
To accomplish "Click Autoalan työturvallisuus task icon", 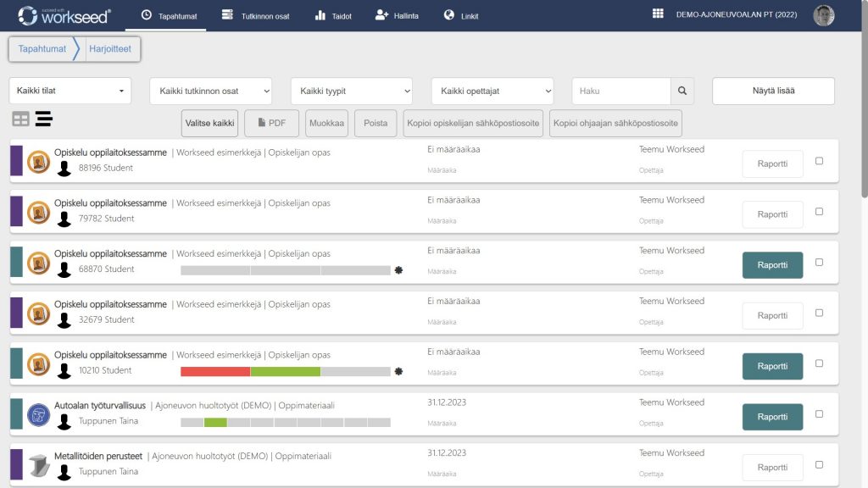I will click(37, 413).
